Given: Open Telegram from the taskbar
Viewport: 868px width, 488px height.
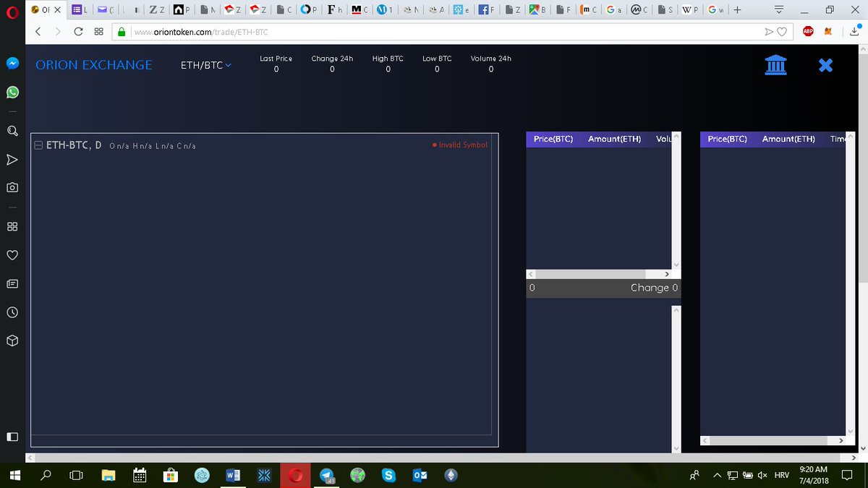Looking at the screenshot, I should (x=328, y=475).
